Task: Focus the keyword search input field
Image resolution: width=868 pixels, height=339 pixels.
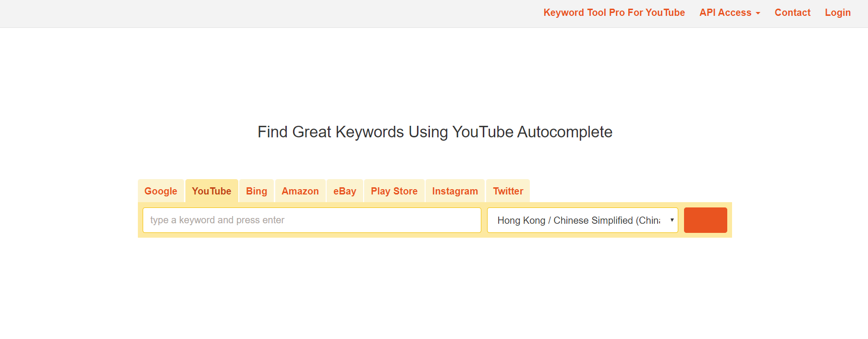Action: coord(312,220)
